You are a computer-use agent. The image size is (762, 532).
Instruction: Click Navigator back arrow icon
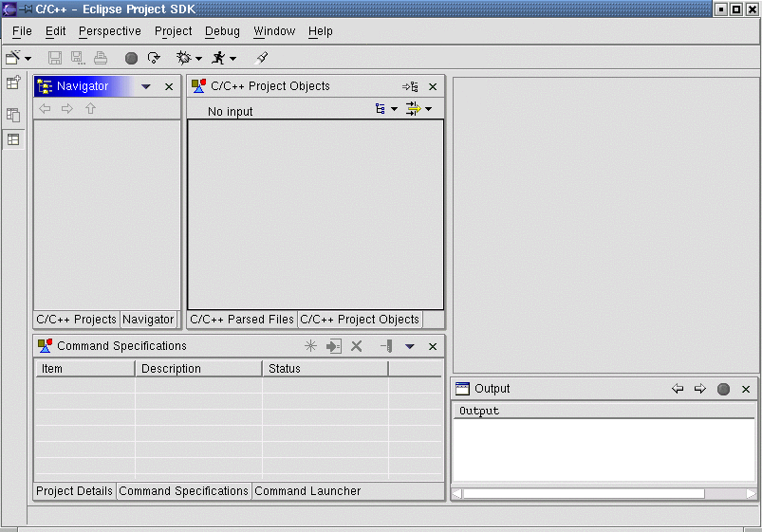[45, 109]
